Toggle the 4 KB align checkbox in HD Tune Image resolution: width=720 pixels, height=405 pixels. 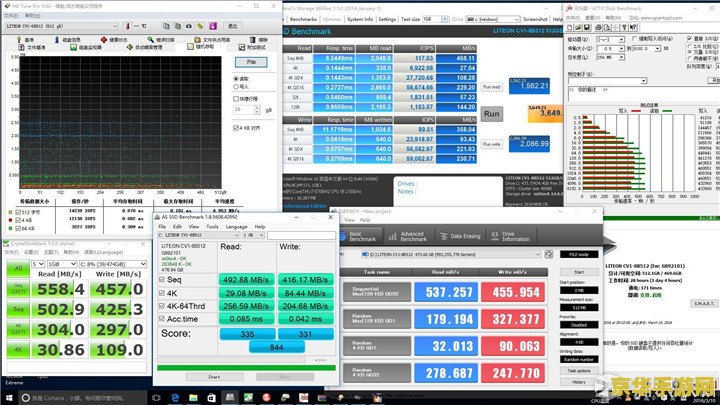pos(236,128)
